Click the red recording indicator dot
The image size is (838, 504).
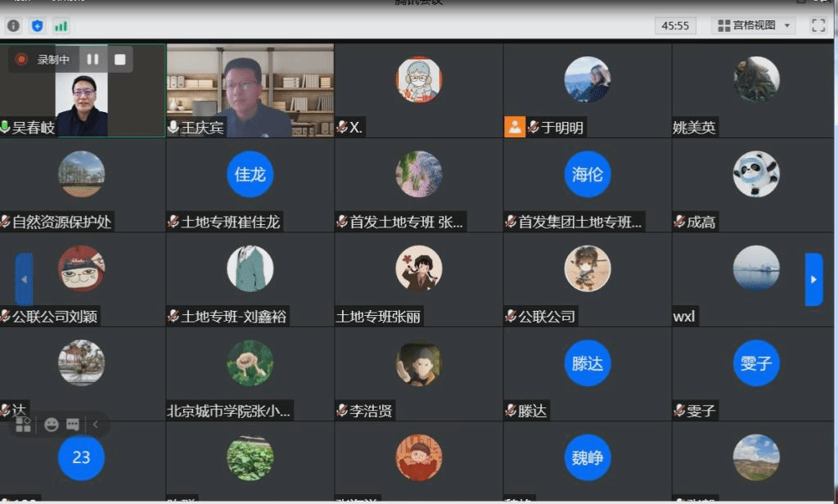tap(21, 60)
